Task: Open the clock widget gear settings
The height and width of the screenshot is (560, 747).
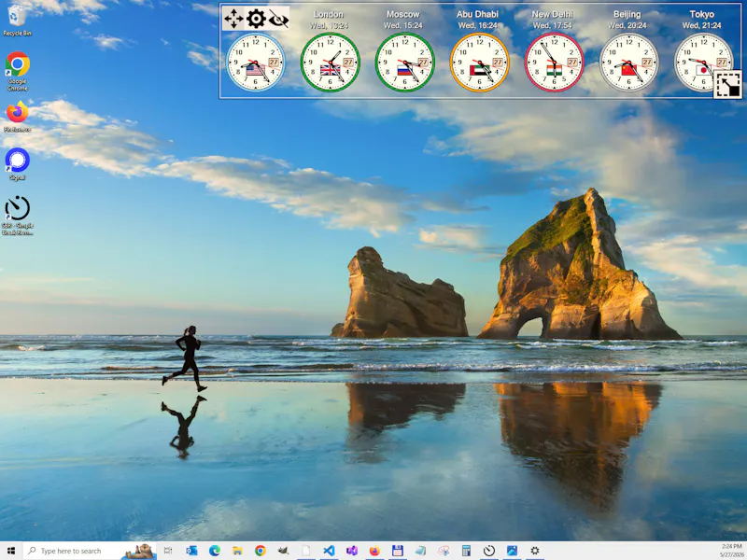Action: (x=256, y=19)
